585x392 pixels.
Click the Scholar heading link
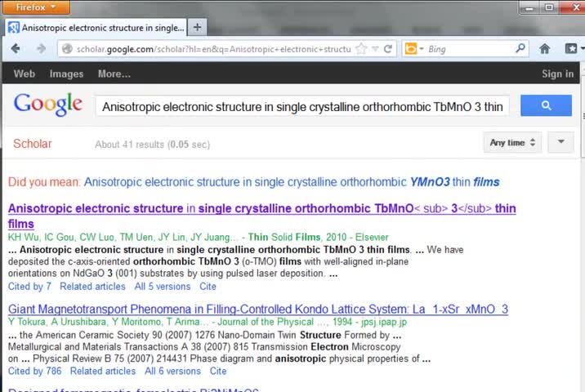[x=33, y=144]
